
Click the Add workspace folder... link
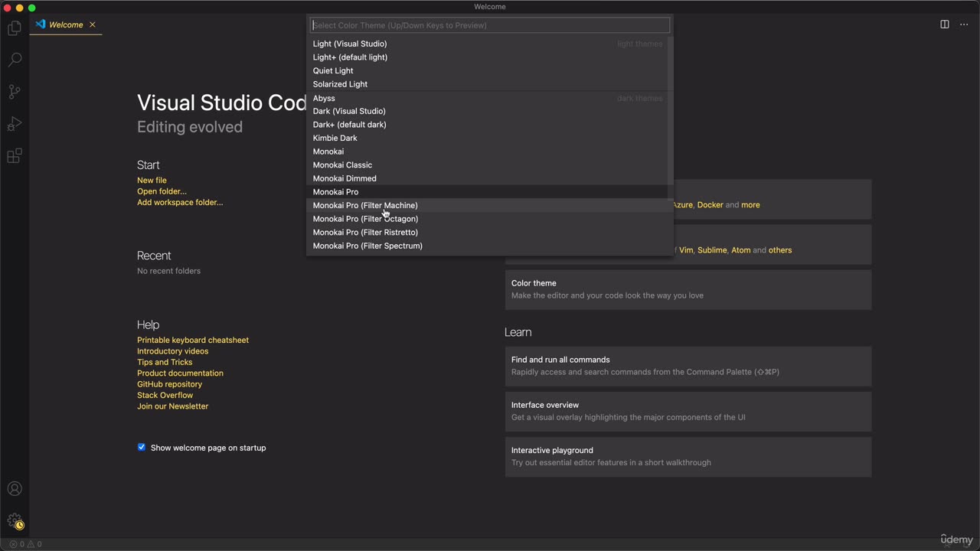(180, 203)
